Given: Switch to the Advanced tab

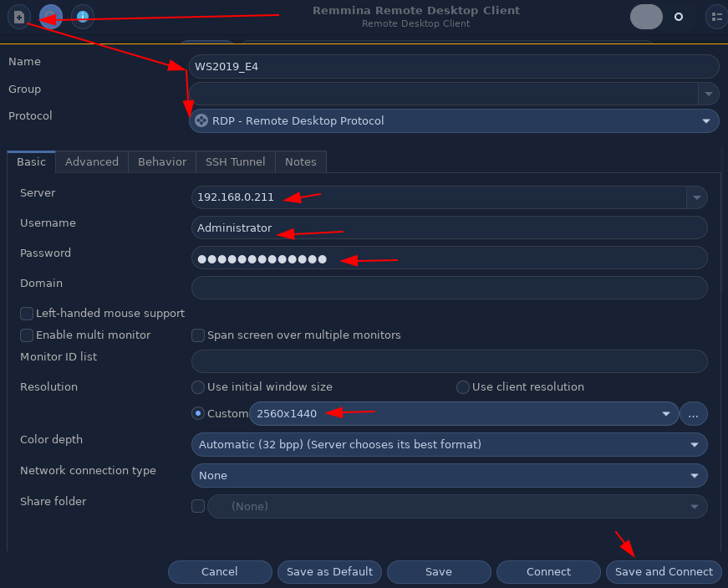Looking at the screenshot, I should (x=92, y=161).
